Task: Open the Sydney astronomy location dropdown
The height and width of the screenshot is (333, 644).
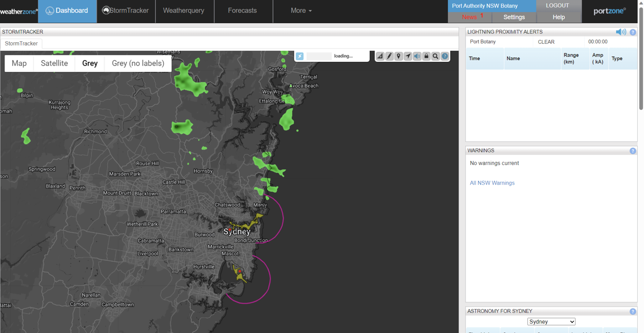Action: [551, 321]
